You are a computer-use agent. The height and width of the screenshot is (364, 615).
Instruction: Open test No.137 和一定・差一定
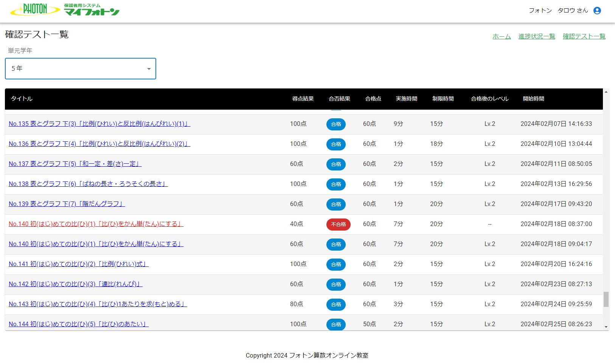click(75, 164)
